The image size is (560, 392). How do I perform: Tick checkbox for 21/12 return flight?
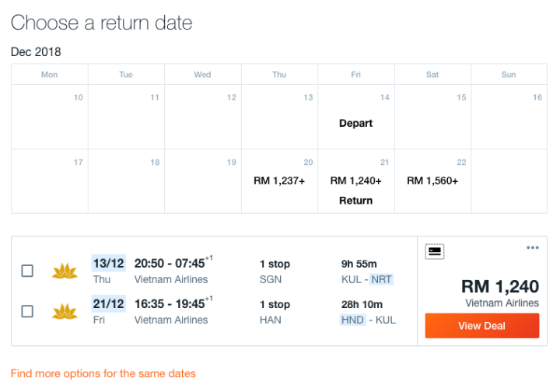coord(27,311)
